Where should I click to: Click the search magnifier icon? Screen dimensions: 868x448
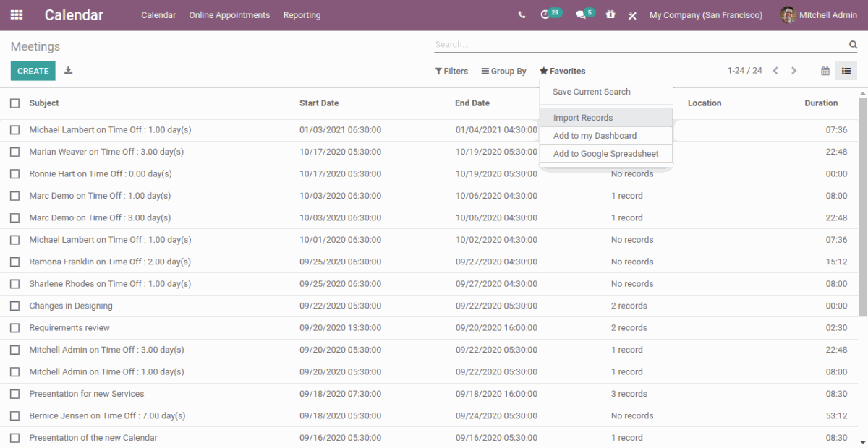[x=853, y=45]
